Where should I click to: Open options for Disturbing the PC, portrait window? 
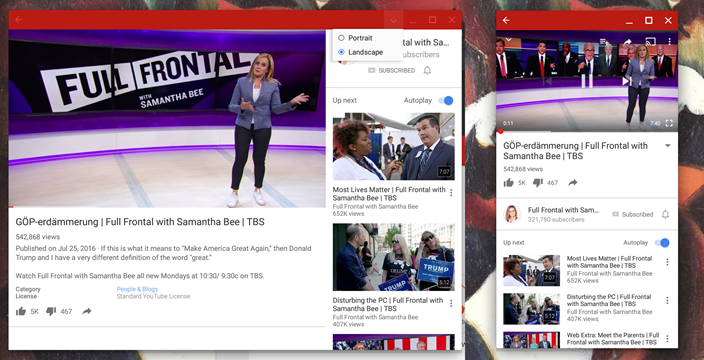coord(667,300)
